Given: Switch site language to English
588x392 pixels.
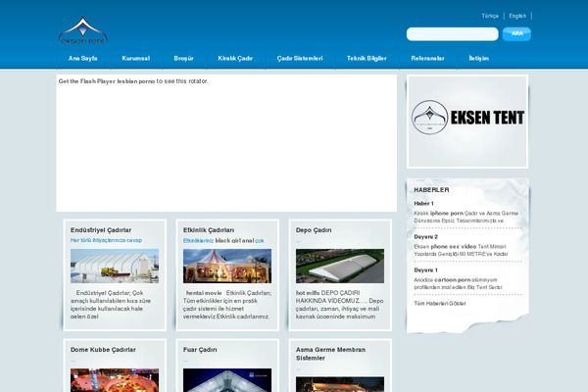Looking at the screenshot, I should pyautogui.click(x=517, y=16).
